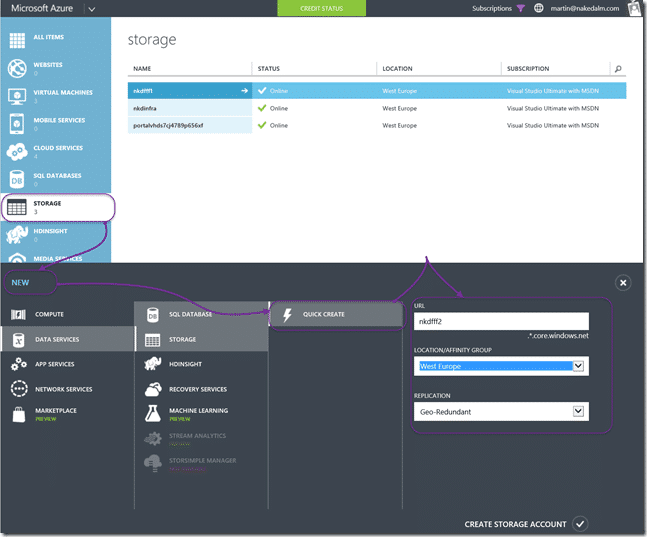647x537 pixels.
Task: Click Recovery Services cloud icon
Action: [153, 389]
